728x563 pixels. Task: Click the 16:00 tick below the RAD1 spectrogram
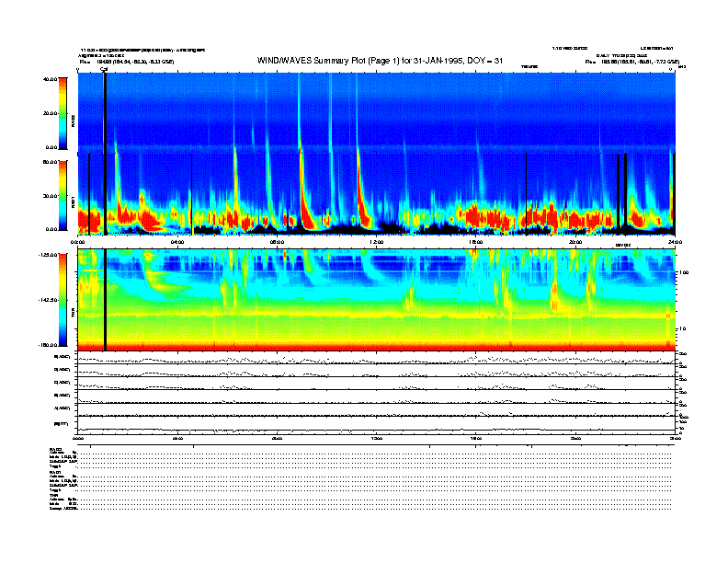[x=475, y=242]
